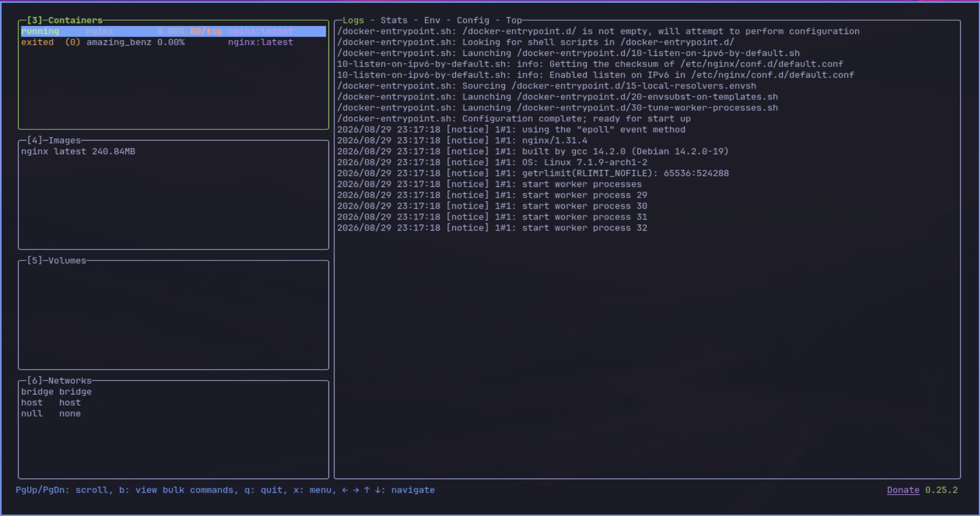980x516 pixels.
Task: Click the 0.00% CPU of amazing_benz
Action: pos(171,42)
